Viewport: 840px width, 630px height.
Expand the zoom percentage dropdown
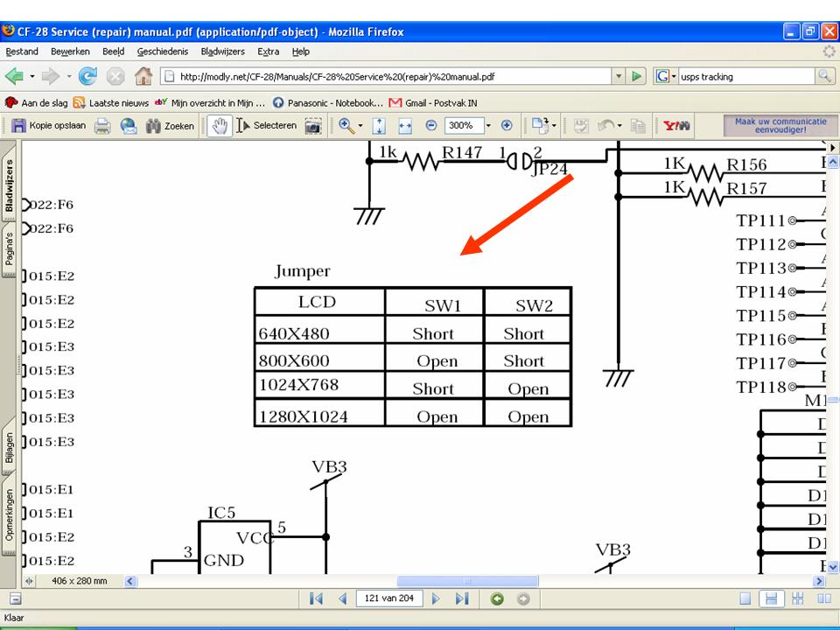(488, 126)
